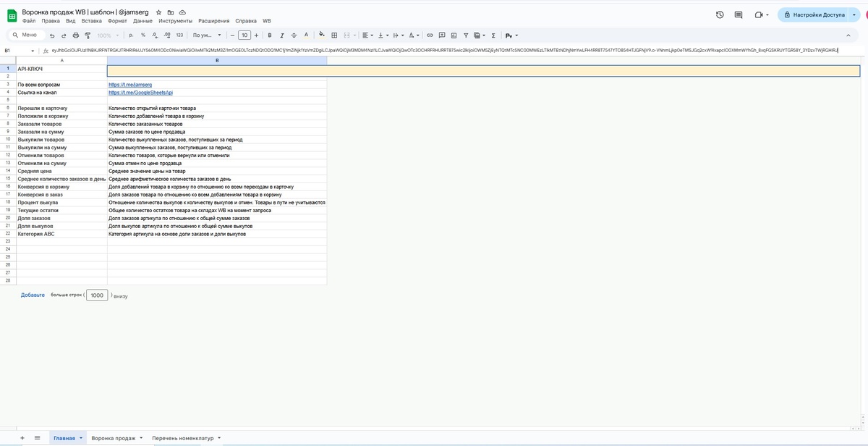
Task: Open text rotation dropdown
Action: [x=414, y=35]
